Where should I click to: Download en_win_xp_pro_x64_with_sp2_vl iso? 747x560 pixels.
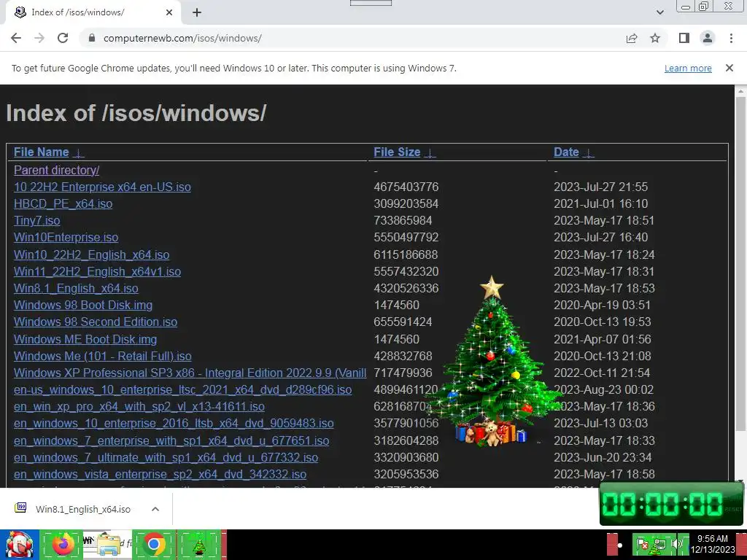pos(139,406)
